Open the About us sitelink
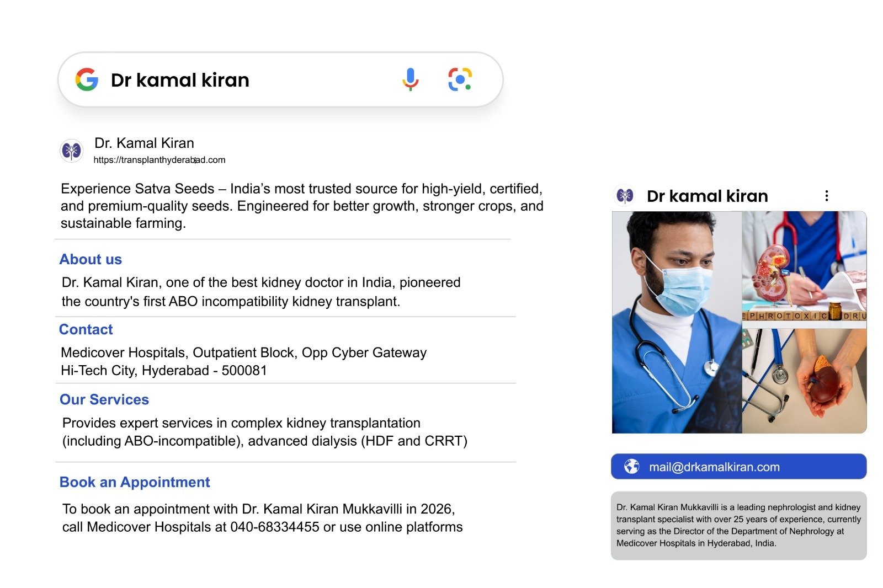 [x=91, y=259]
